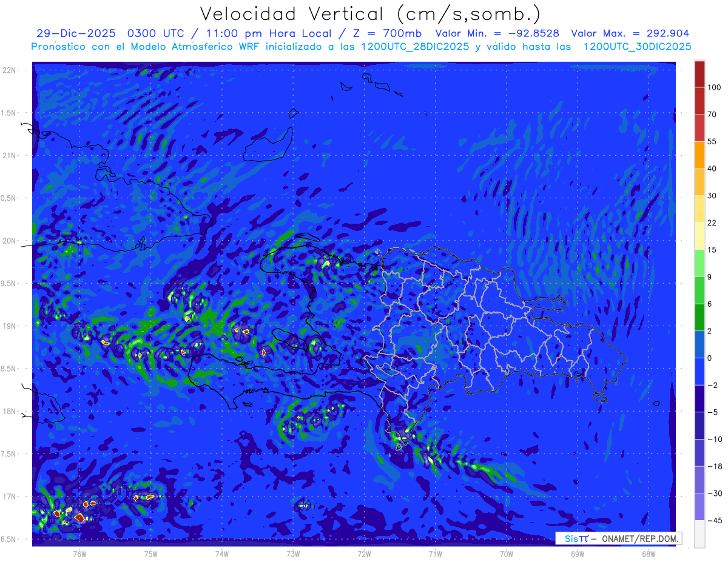
Task: Click the colorbar segment between -18 and -10
Action: point(699,452)
